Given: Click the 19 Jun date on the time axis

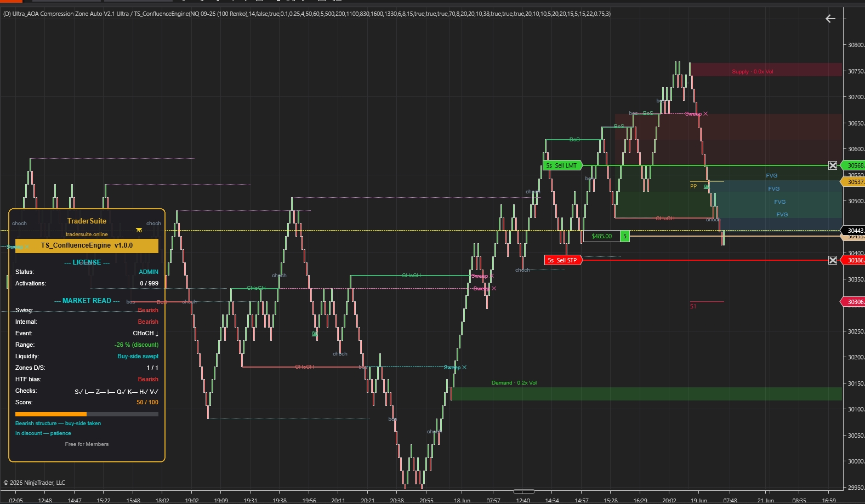Looking at the screenshot, I should click(699, 500).
